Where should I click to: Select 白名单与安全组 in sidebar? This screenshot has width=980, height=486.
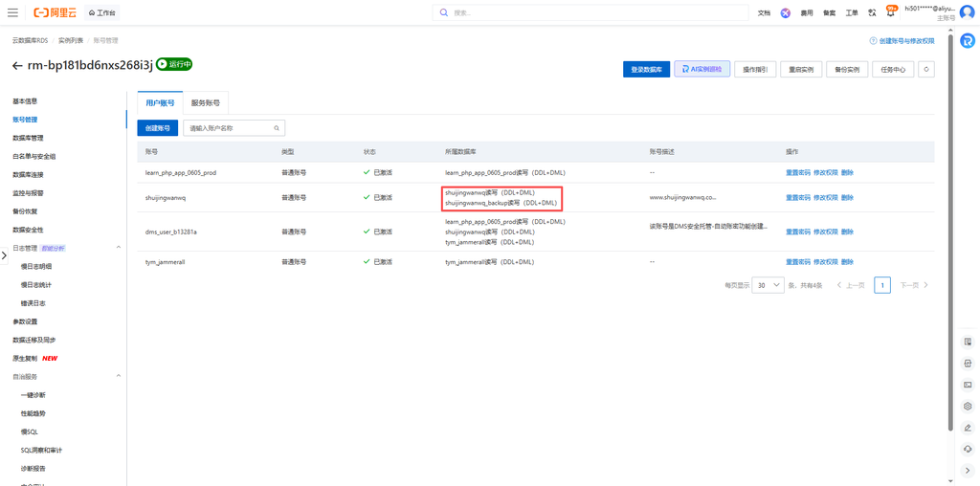(x=34, y=156)
